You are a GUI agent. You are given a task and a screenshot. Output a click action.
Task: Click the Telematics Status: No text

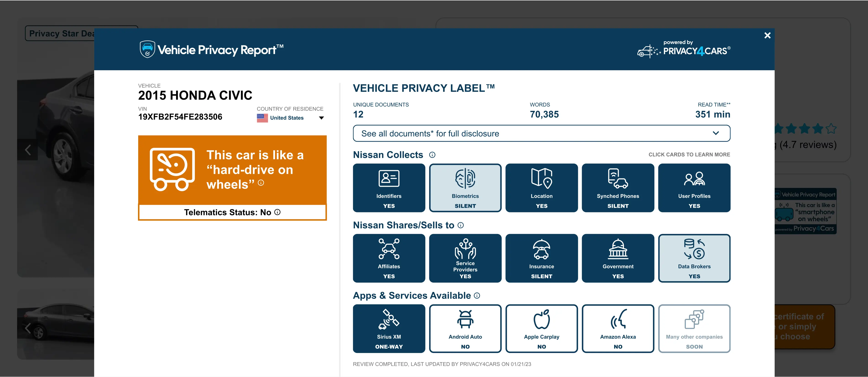pos(227,213)
